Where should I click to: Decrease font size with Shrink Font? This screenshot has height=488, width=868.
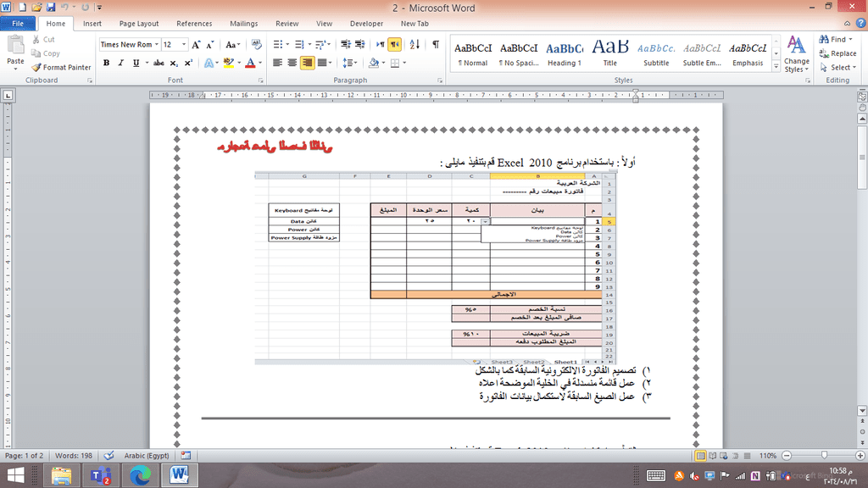(x=210, y=45)
